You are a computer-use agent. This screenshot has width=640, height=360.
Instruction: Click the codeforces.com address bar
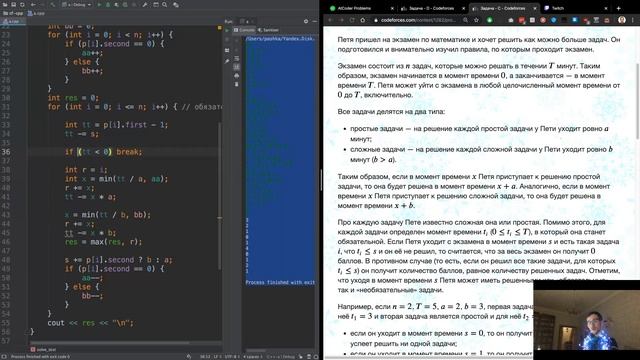point(416,20)
